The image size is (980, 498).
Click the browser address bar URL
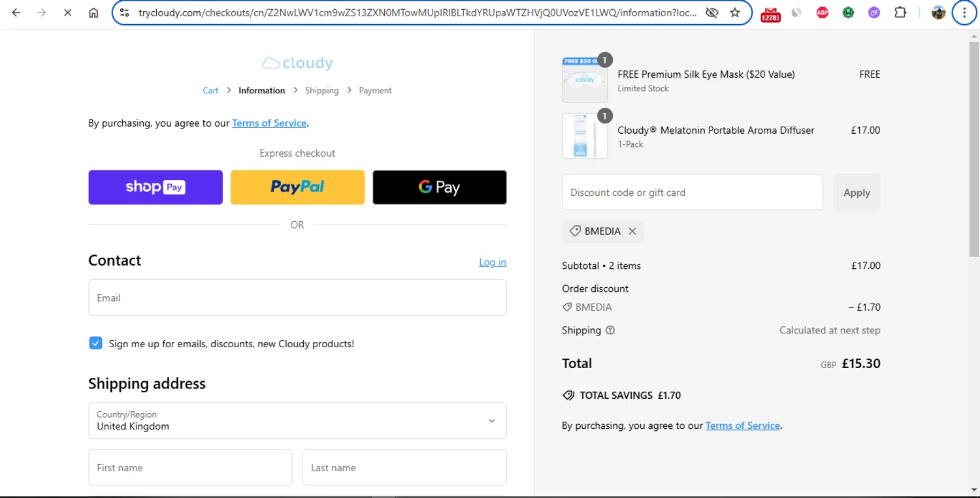[x=417, y=12]
